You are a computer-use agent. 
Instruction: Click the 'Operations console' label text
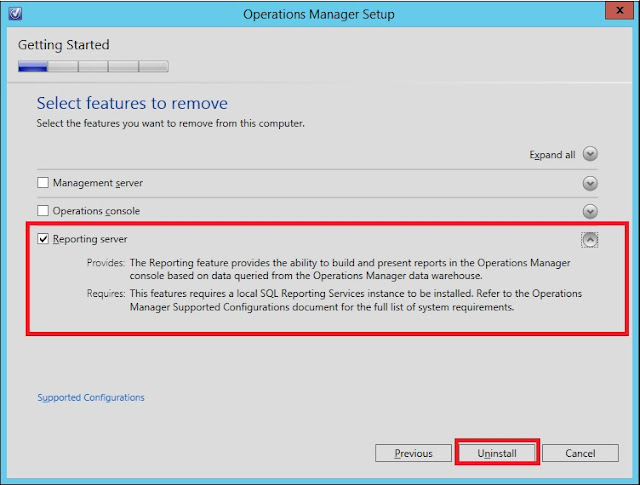tap(96, 211)
